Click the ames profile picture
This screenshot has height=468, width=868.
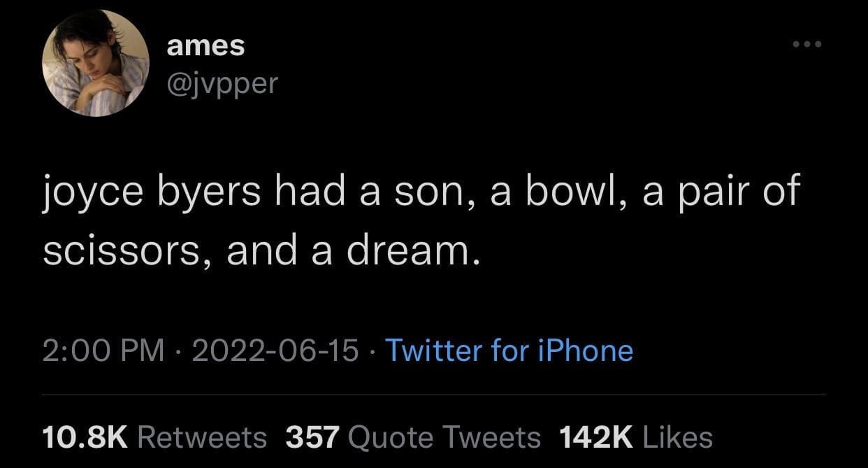click(x=96, y=63)
